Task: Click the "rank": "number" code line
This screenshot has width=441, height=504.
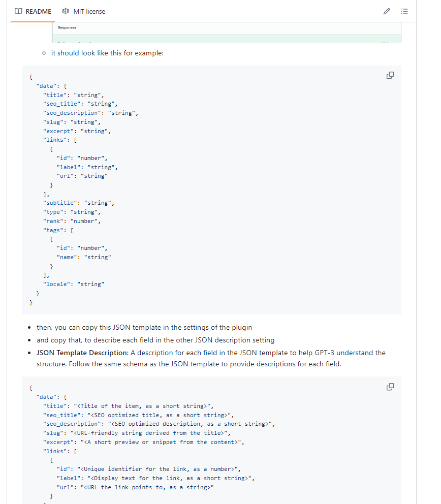Action: (72, 221)
